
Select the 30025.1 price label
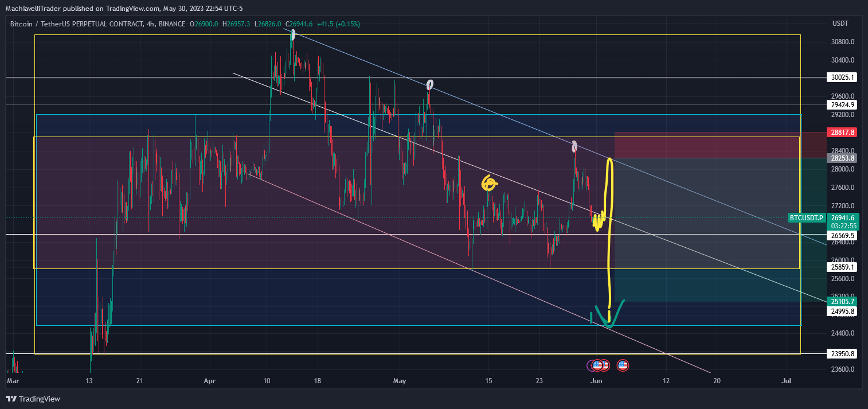coord(842,77)
